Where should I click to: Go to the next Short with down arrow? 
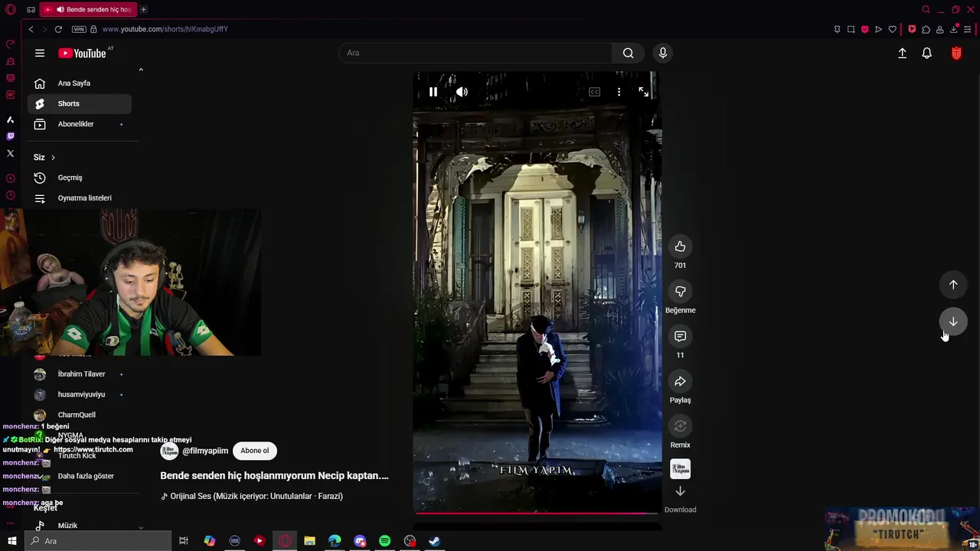(x=953, y=321)
